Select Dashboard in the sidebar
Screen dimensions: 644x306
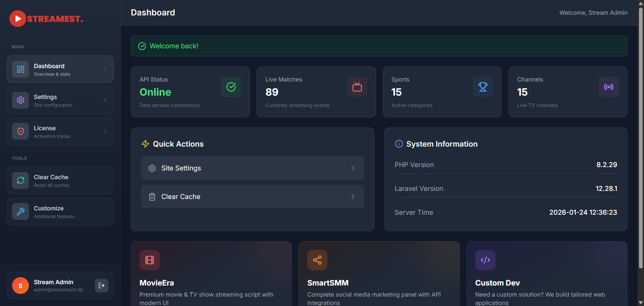pos(60,69)
